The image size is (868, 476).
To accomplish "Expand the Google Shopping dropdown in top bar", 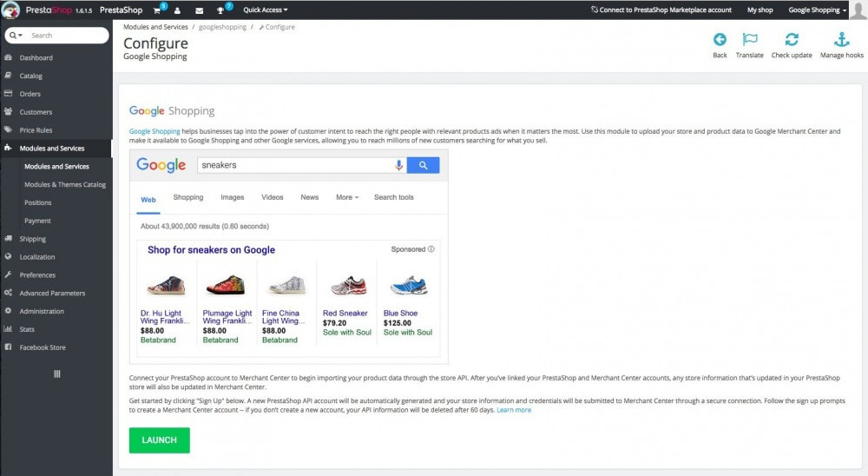I will click(817, 10).
